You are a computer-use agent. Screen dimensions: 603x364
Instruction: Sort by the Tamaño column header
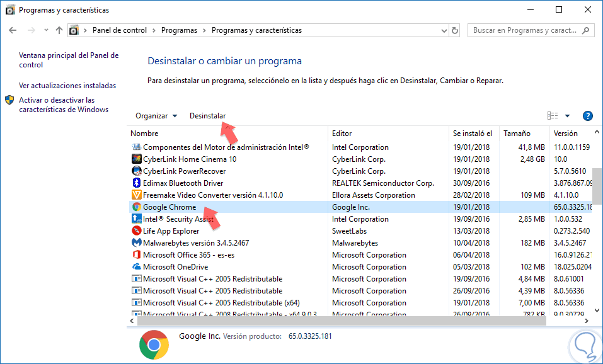tap(524, 134)
